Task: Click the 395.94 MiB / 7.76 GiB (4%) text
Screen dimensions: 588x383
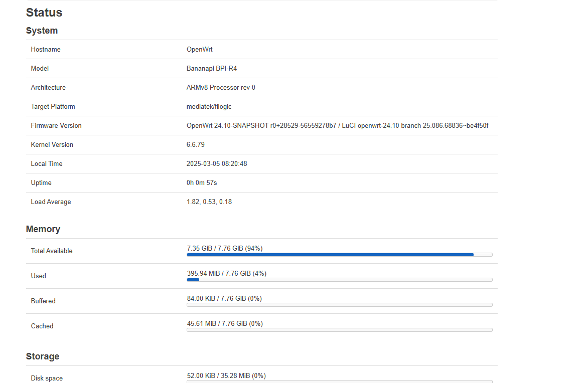Action: 226,274
